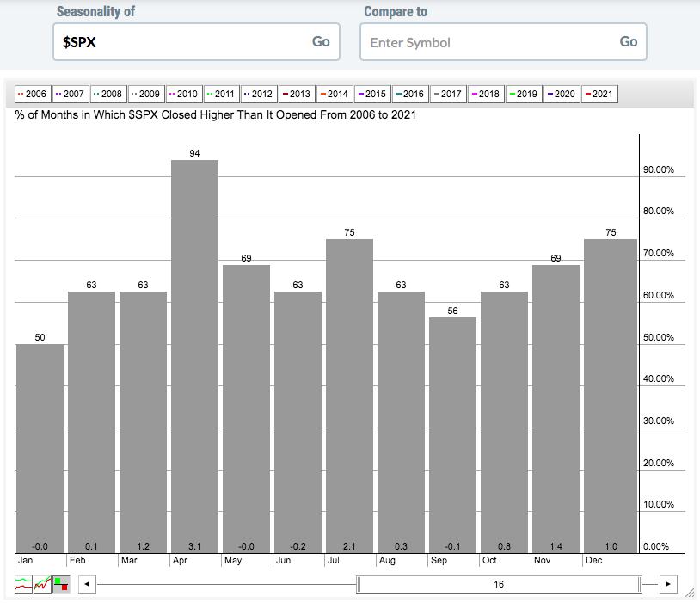This screenshot has height=603, width=700.
Task: Toggle the 2010 year series
Action: tap(182, 94)
